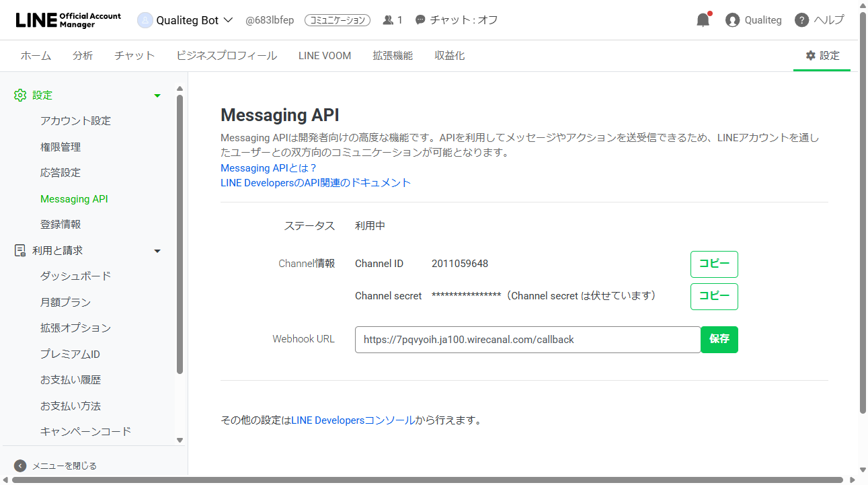Click the gear icon beside sidebar 設定
The height and width of the screenshot is (485, 868).
click(20, 96)
